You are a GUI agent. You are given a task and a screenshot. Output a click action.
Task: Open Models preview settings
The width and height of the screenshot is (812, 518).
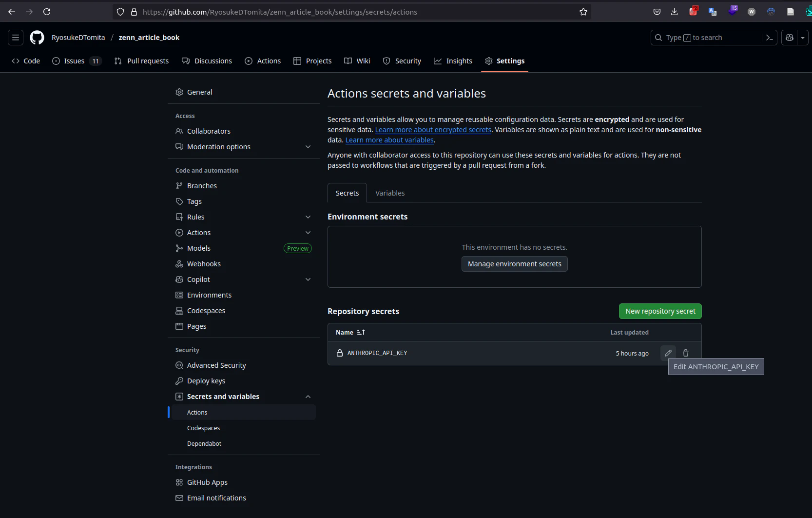(x=244, y=248)
